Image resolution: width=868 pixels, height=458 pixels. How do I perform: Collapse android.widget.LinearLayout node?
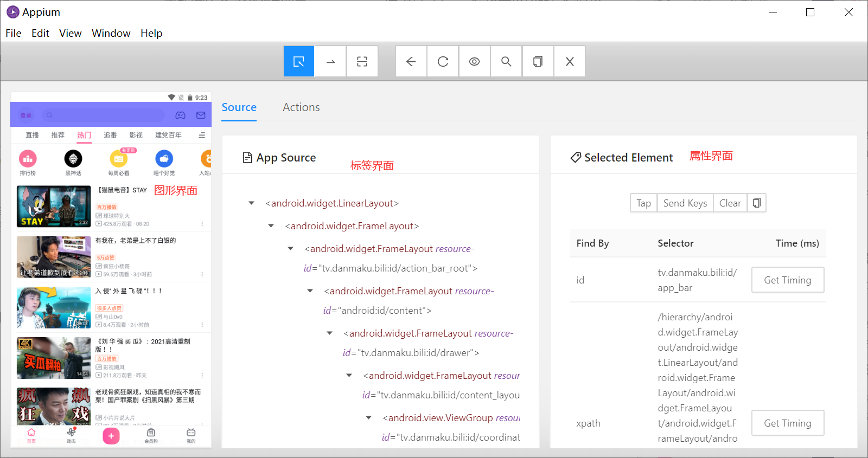251,203
